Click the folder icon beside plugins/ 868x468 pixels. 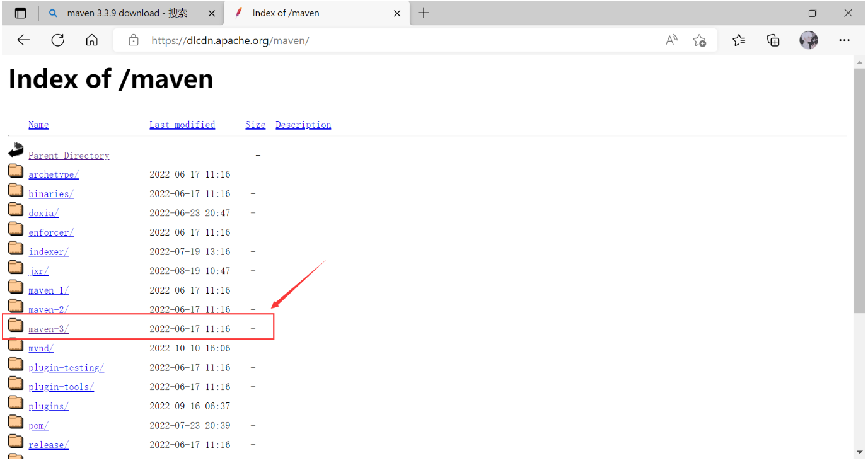coord(16,403)
